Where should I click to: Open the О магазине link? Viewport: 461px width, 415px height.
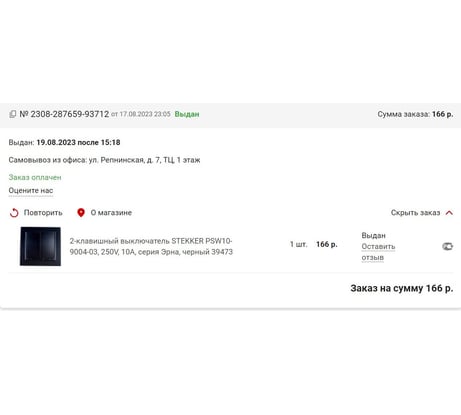tap(111, 213)
